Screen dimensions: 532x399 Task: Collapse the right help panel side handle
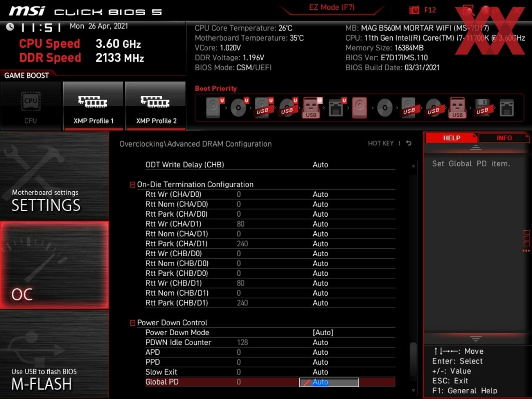pos(527,241)
